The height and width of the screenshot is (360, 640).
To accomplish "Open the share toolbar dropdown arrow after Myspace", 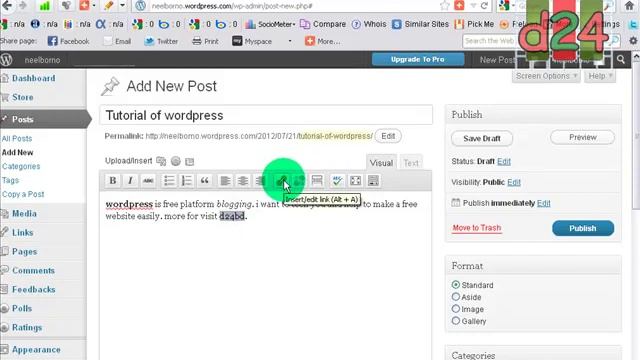I will (x=290, y=41).
